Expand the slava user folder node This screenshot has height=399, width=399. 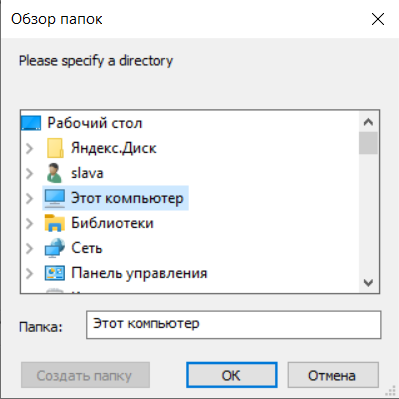pyautogui.click(x=29, y=173)
